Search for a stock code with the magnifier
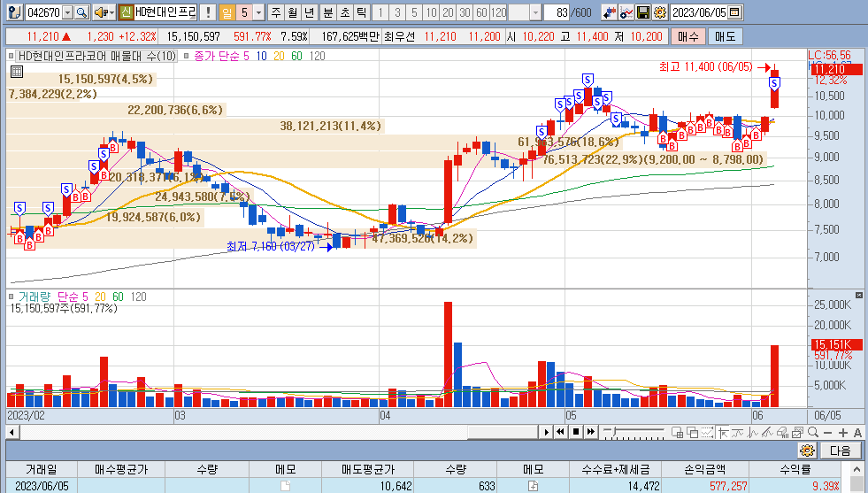868x493 pixels. tap(82, 12)
